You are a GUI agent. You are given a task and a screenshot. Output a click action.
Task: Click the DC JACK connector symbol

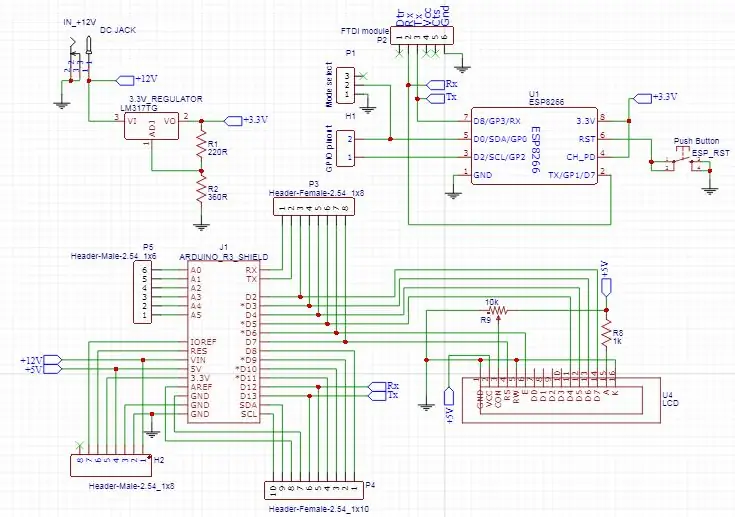coord(79,59)
